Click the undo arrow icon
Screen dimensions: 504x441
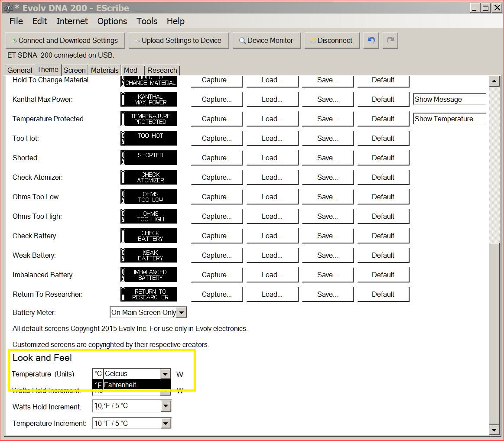(371, 40)
